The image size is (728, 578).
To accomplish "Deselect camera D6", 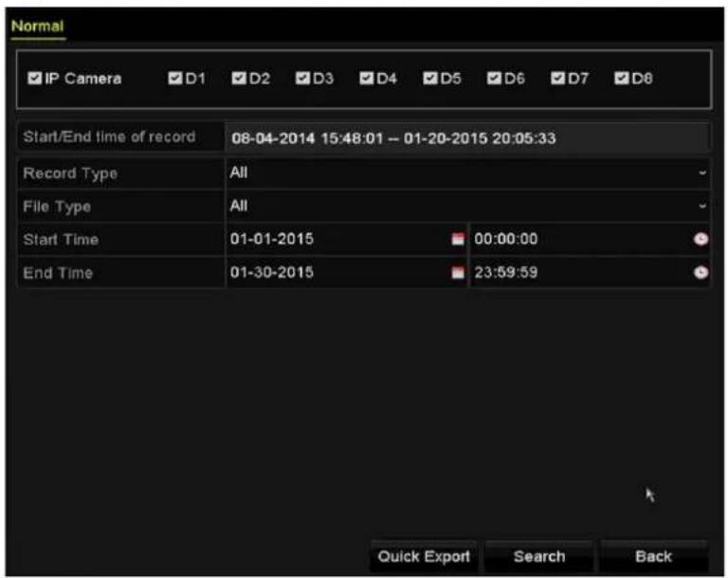I will 494,78.
